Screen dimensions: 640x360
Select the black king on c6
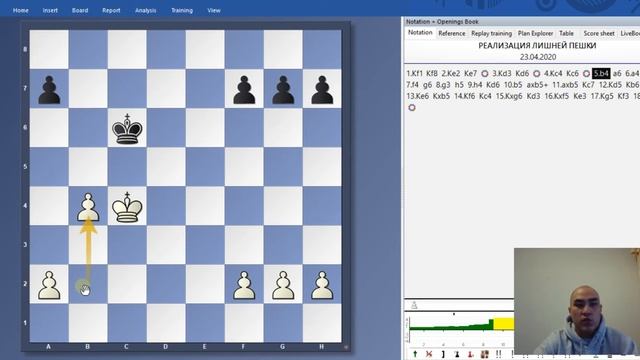point(127,129)
